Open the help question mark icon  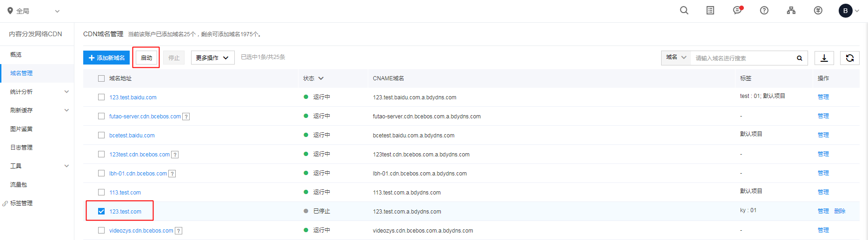764,10
